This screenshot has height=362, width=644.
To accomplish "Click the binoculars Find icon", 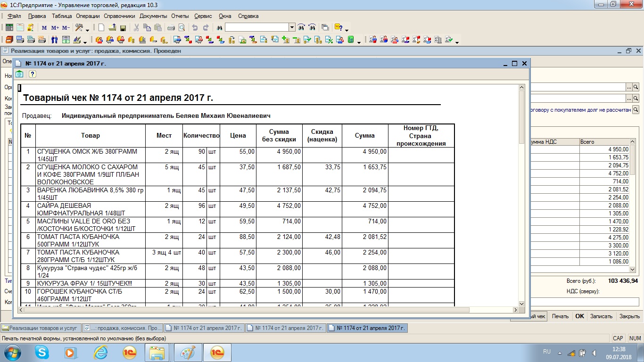I will tap(219, 27).
